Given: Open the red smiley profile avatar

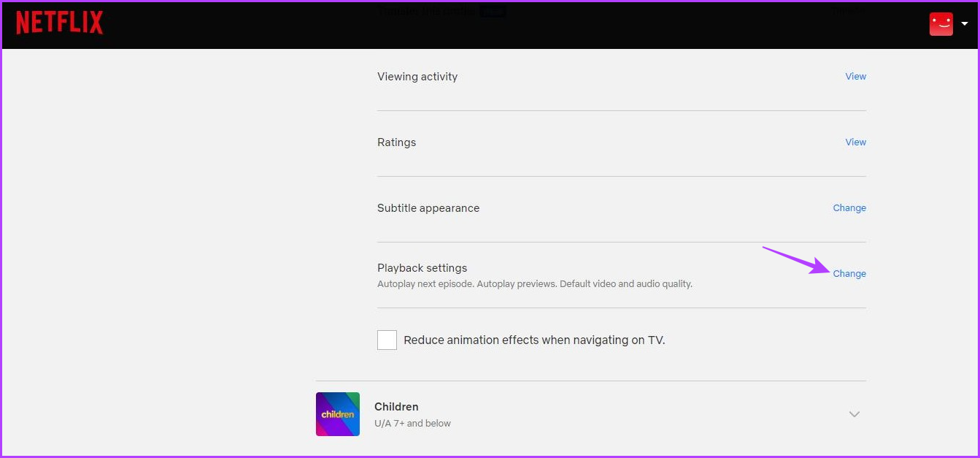Looking at the screenshot, I should point(941,24).
